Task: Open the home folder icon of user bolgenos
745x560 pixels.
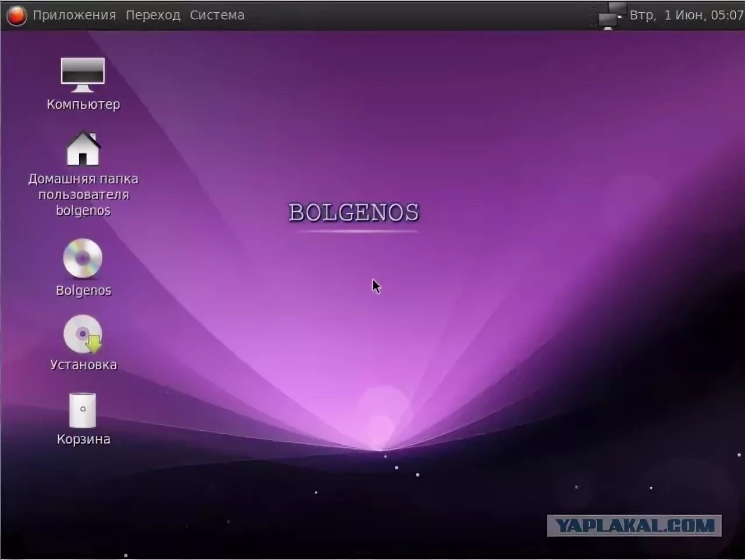Action: (x=83, y=148)
